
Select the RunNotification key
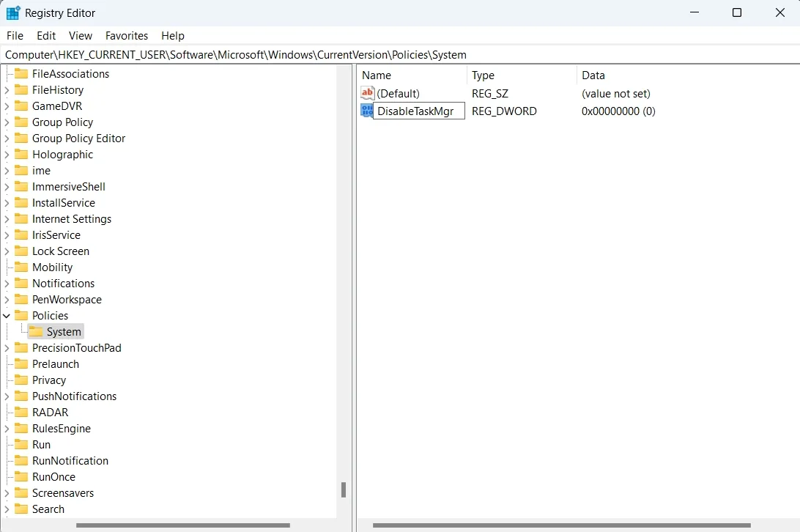[x=70, y=460]
